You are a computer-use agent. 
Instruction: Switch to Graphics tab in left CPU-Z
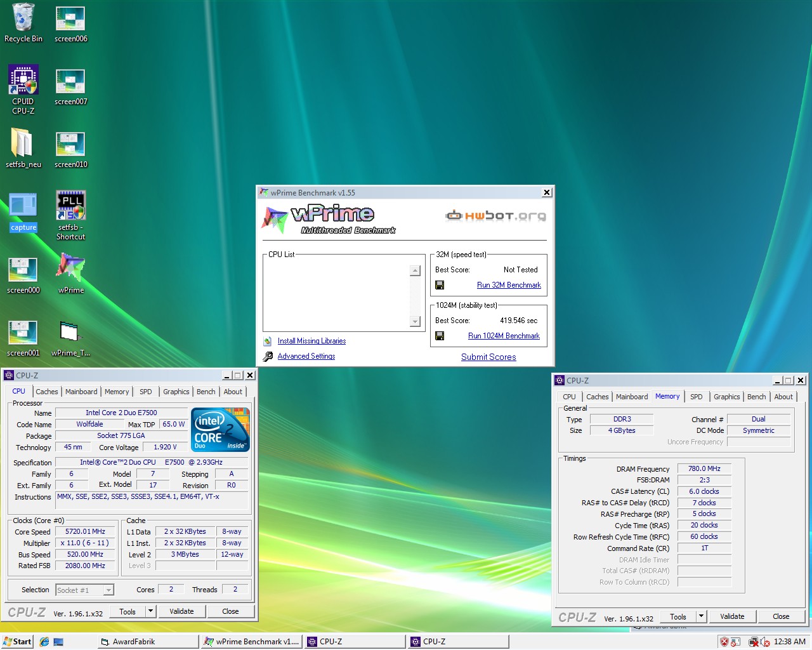coord(176,392)
